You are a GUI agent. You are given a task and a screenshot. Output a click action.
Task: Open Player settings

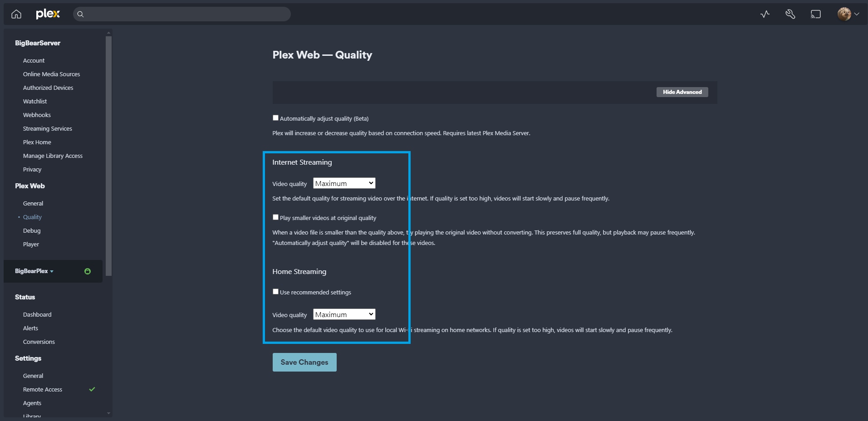pyautogui.click(x=31, y=244)
